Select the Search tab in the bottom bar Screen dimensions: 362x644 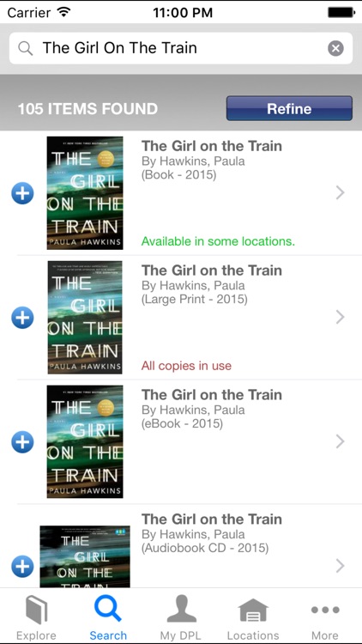point(108,617)
